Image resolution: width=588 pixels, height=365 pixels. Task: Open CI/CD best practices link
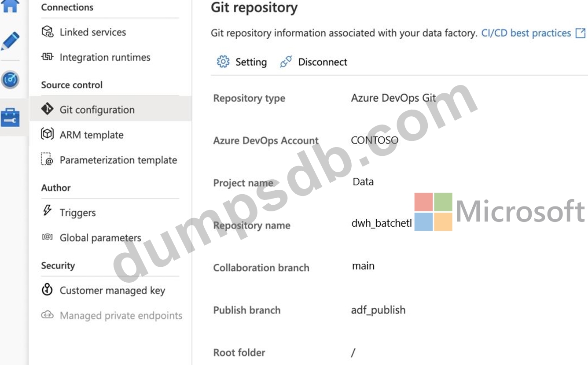point(526,33)
